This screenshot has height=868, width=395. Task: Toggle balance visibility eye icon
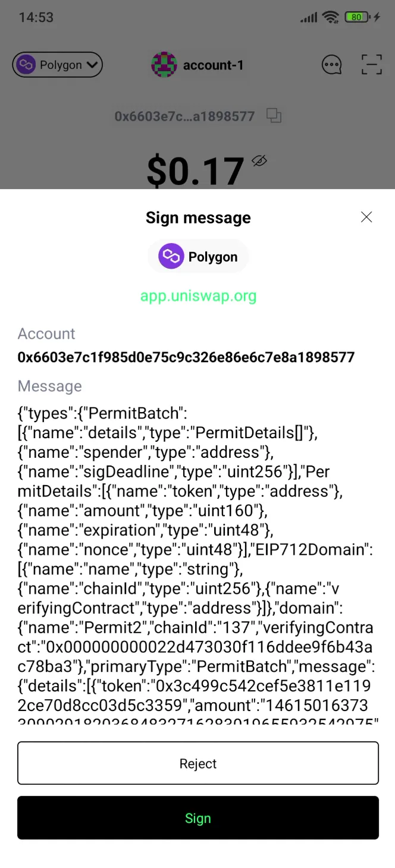click(259, 161)
